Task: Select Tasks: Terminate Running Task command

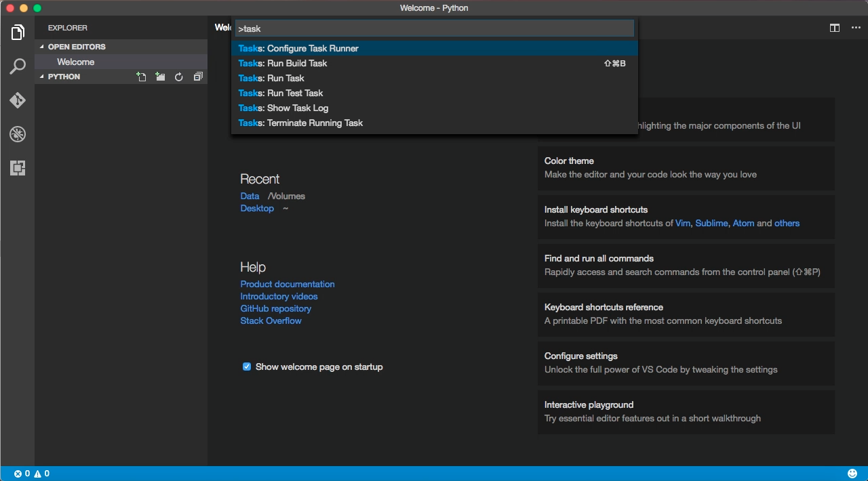Action: [x=435, y=123]
